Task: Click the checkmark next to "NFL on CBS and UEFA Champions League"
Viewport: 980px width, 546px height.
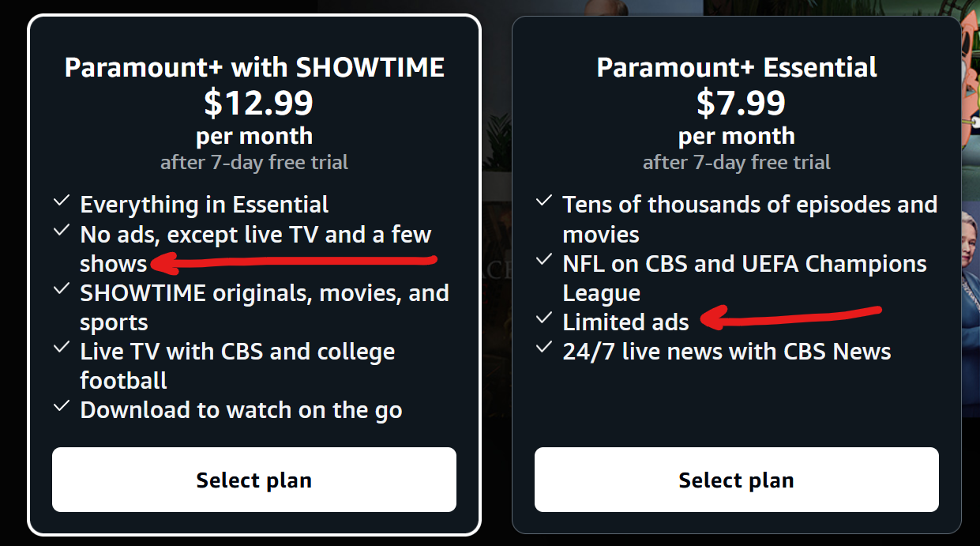Action: point(544,259)
